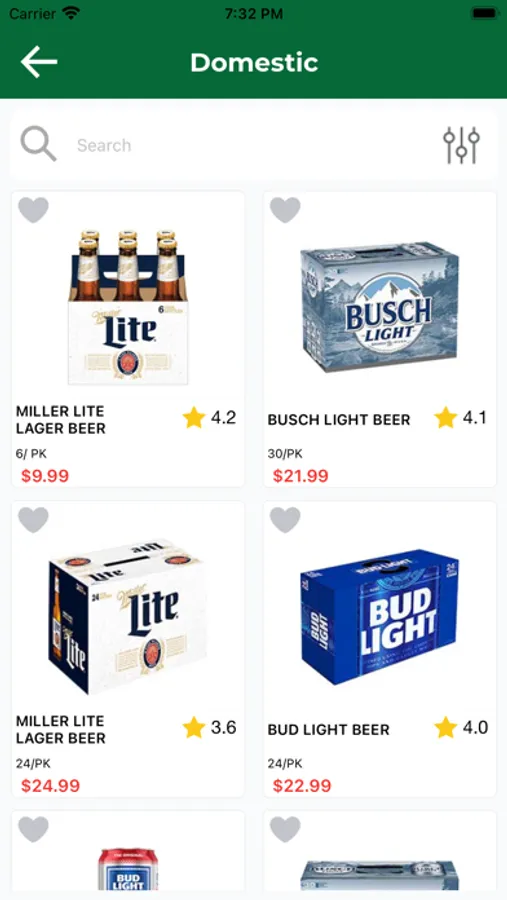Viewport: 507px width, 900px height.
Task: Open the blue Bud Light box image
Action: [380, 617]
